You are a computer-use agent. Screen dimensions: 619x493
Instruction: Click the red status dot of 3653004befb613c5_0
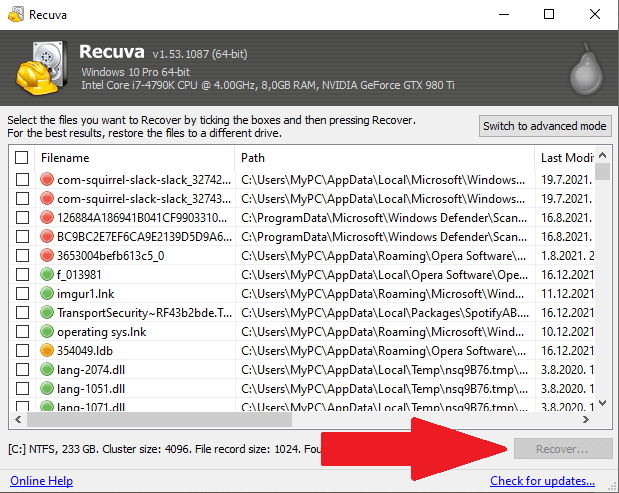[47, 255]
